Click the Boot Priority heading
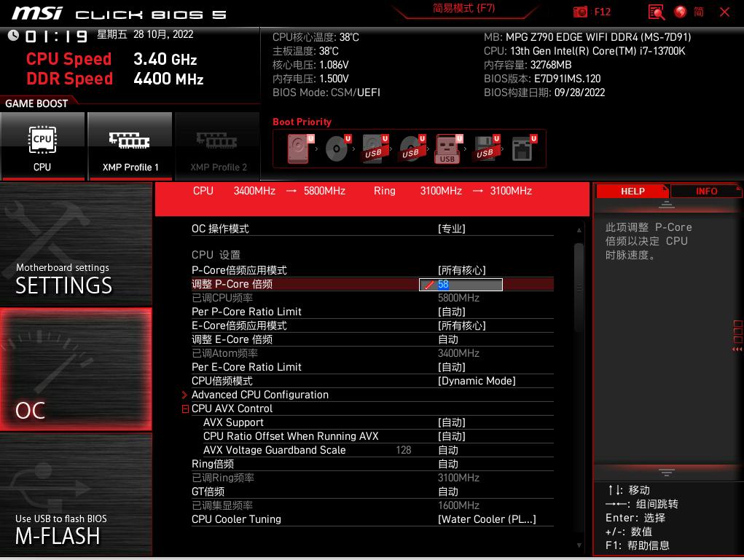744x560 pixels. point(302,122)
